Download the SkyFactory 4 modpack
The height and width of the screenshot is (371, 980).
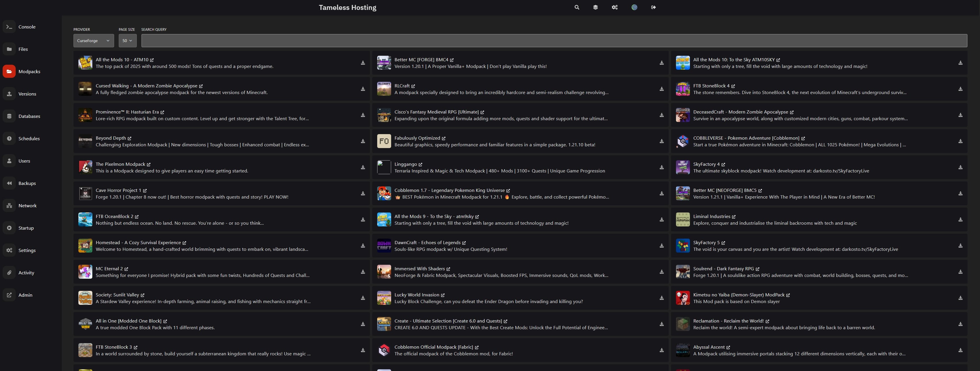961,168
